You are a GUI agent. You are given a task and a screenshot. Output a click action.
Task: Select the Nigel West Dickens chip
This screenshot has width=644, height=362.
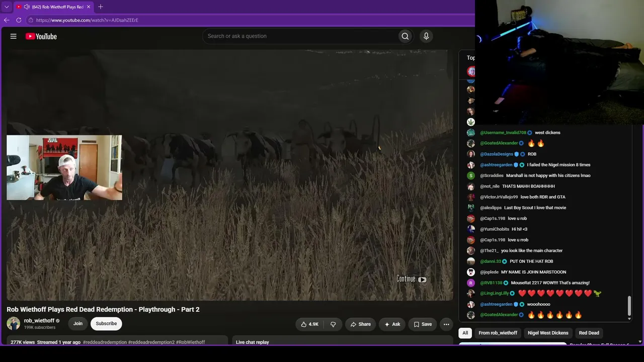[x=548, y=333]
